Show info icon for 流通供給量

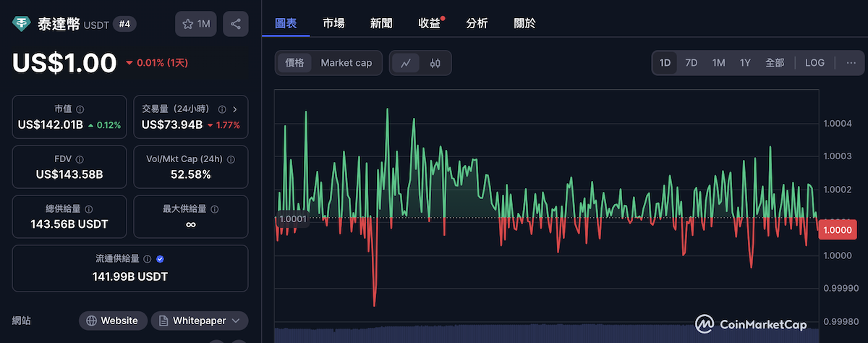[x=148, y=258]
